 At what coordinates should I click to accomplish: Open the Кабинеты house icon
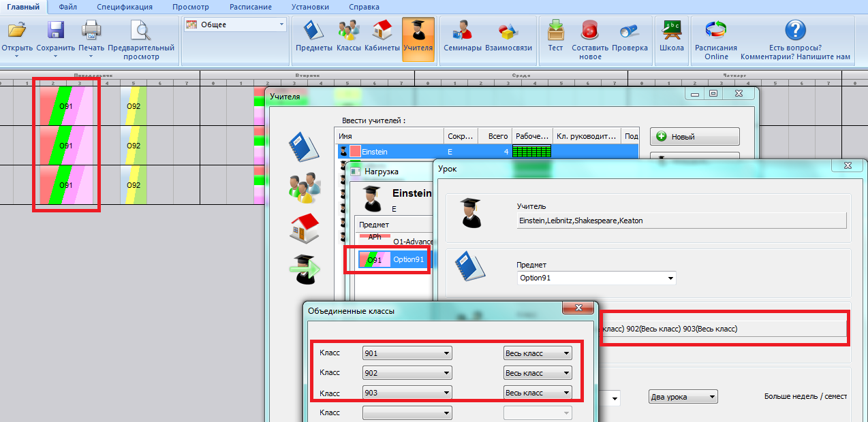pos(382,31)
